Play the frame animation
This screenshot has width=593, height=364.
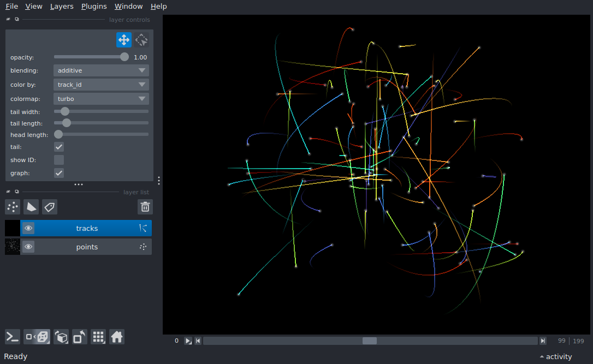pyautogui.click(x=188, y=341)
